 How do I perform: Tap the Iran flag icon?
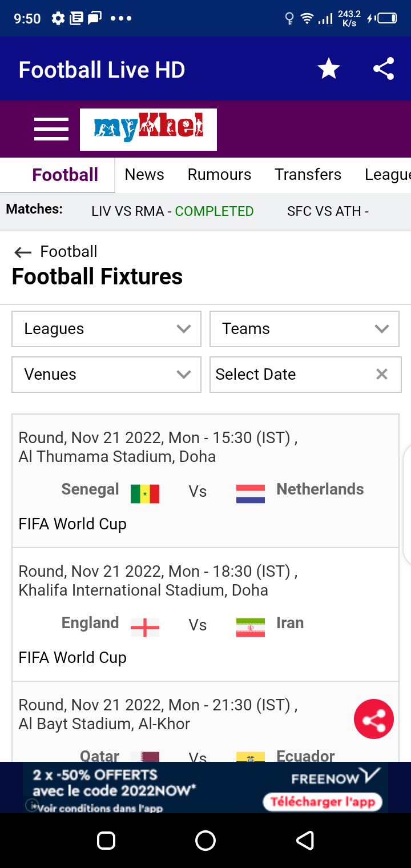(x=251, y=627)
